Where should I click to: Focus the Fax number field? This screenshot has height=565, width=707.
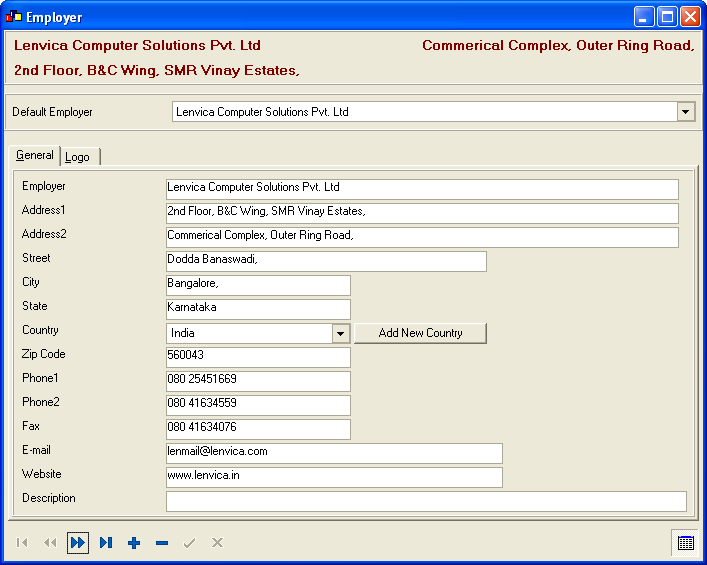click(258, 429)
